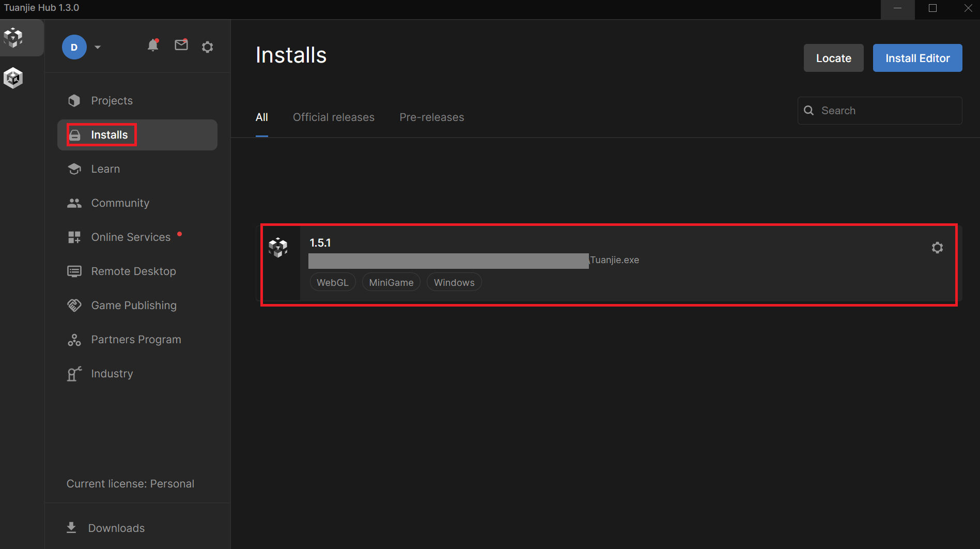Viewport: 980px width, 549px height.
Task: Click the Locate button
Action: coord(833,58)
